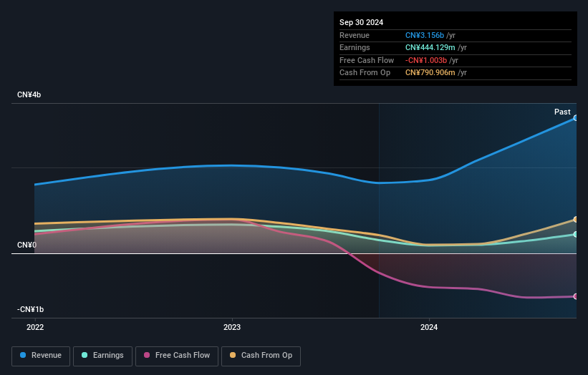Click the CN¥4b y-axis label

[x=29, y=94]
